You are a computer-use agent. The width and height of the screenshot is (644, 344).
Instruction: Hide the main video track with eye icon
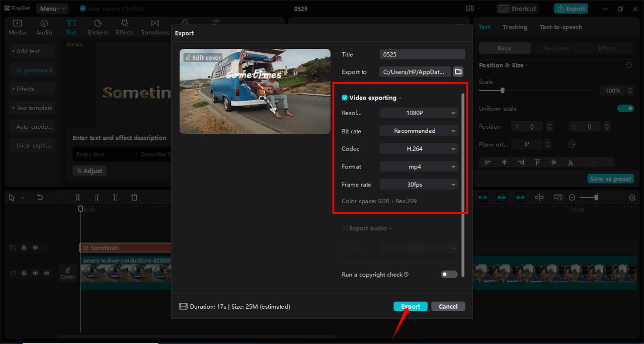[x=36, y=273]
